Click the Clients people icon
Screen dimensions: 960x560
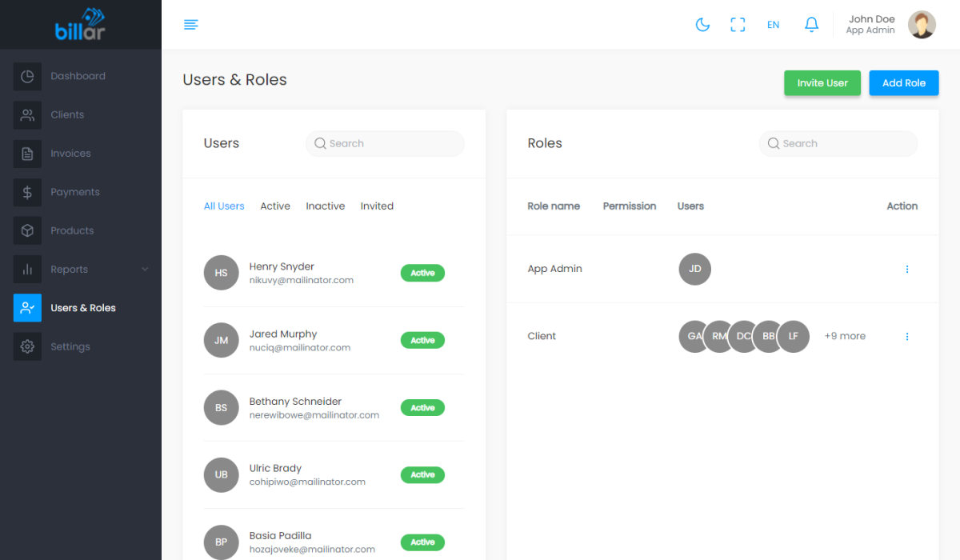coord(27,114)
